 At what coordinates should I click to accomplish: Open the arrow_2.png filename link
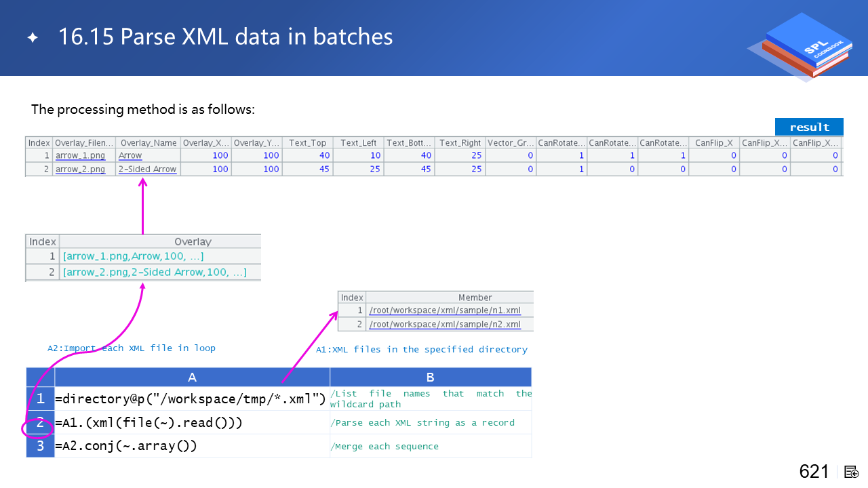pyautogui.click(x=80, y=169)
